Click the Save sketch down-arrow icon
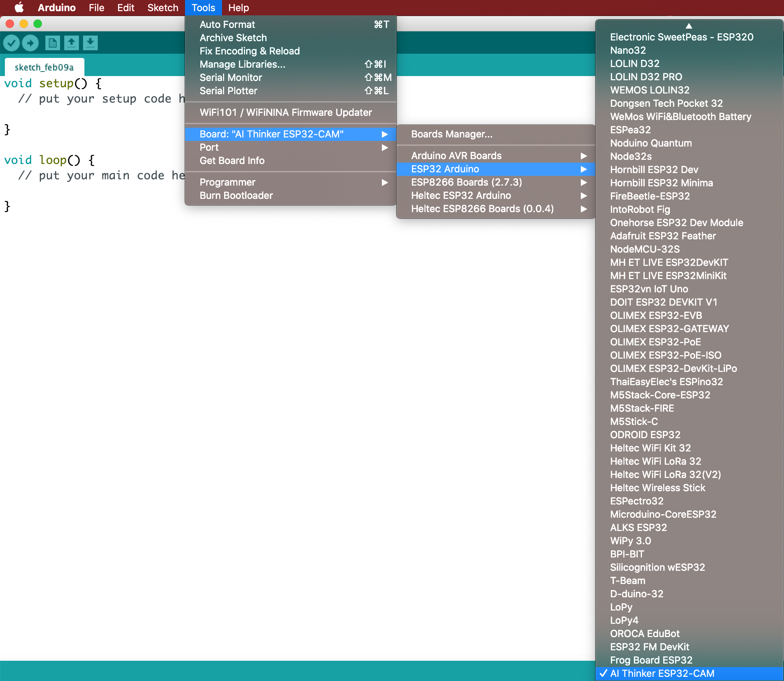 [90, 43]
